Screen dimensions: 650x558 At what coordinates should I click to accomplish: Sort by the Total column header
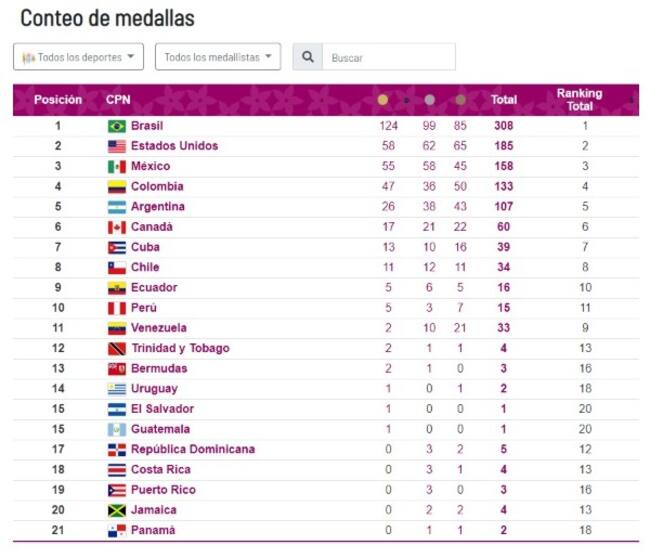504,100
